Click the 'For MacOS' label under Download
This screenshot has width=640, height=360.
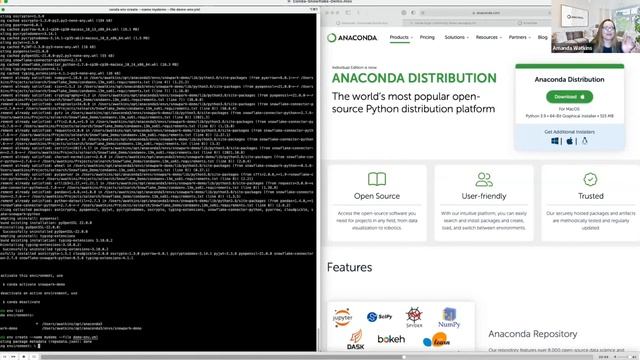[x=569, y=109]
